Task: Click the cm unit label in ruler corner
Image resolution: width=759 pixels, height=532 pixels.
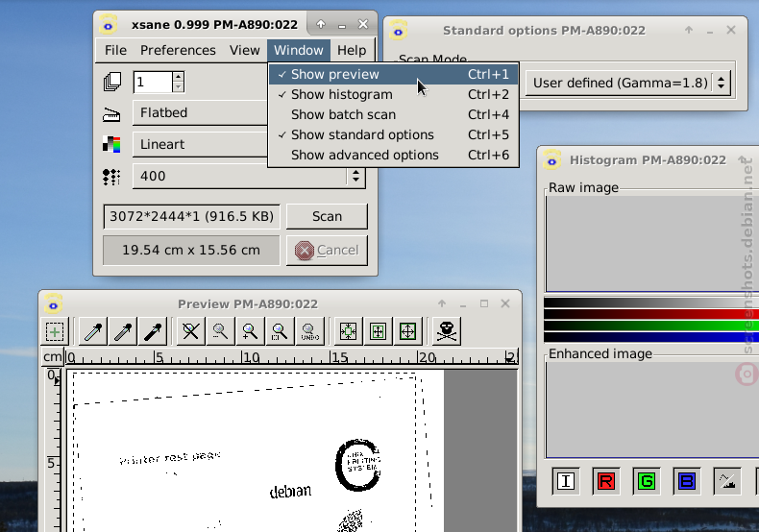Action: pos(52,357)
